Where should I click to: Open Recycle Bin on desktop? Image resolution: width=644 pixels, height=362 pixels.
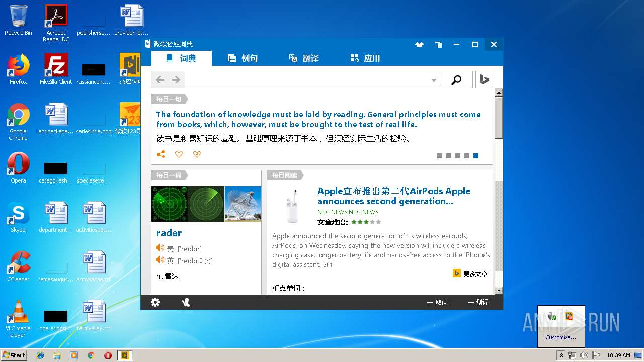click(18, 20)
